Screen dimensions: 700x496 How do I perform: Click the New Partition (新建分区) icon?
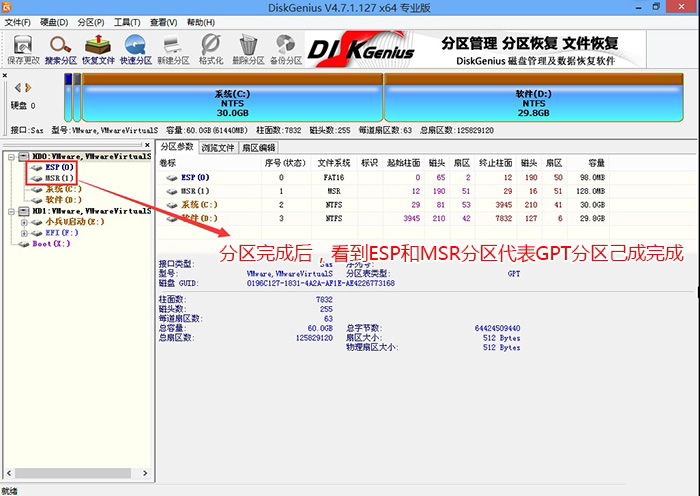point(174,48)
